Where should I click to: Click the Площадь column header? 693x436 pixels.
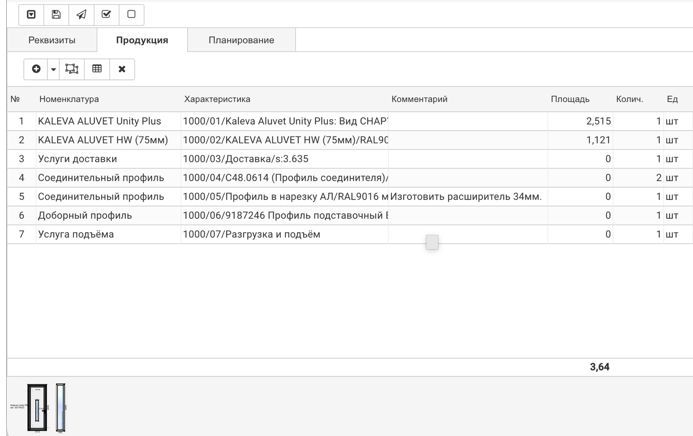(570, 99)
